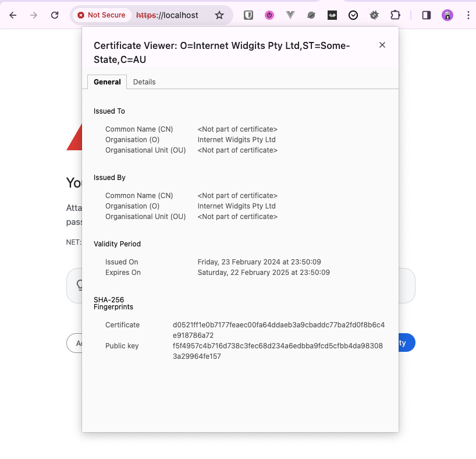Viewport: 476px width, 459px height.
Task: Open the planet-shaped extension icon
Action: [x=311, y=15]
